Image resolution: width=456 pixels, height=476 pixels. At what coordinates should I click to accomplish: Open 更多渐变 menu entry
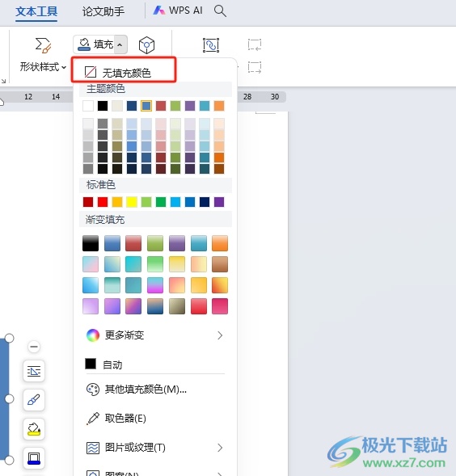click(x=155, y=335)
